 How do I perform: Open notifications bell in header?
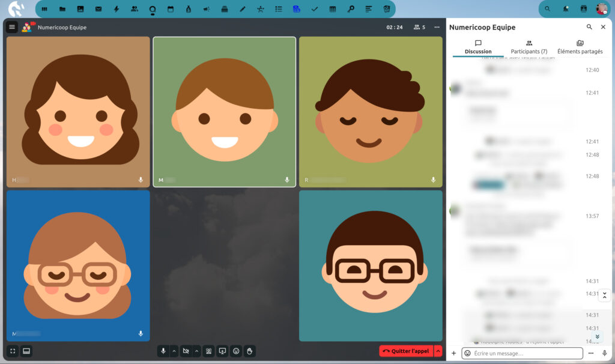coord(566,8)
